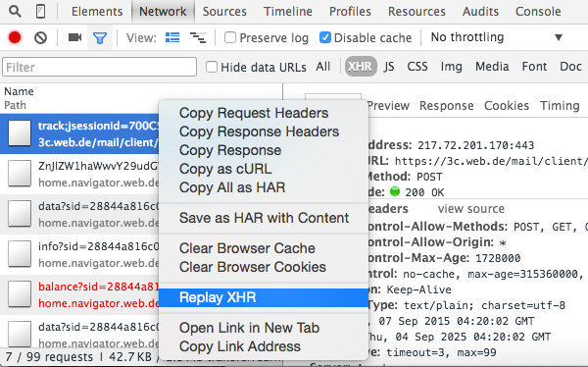The image size is (588, 367).
Task: Open the Console panel tab
Action: click(x=538, y=11)
